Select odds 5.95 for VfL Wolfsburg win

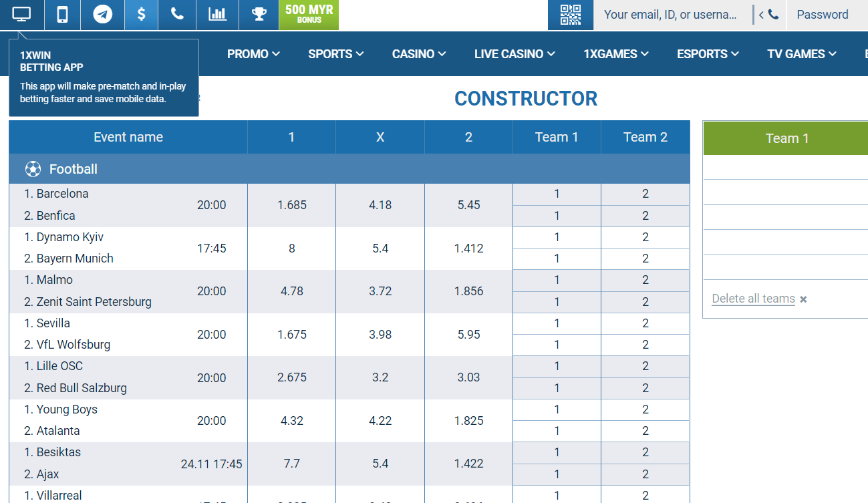(x=468, y=335)
